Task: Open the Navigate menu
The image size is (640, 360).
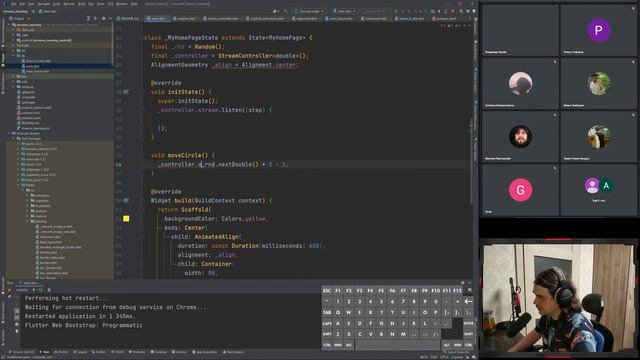Action: click(44, 4)
